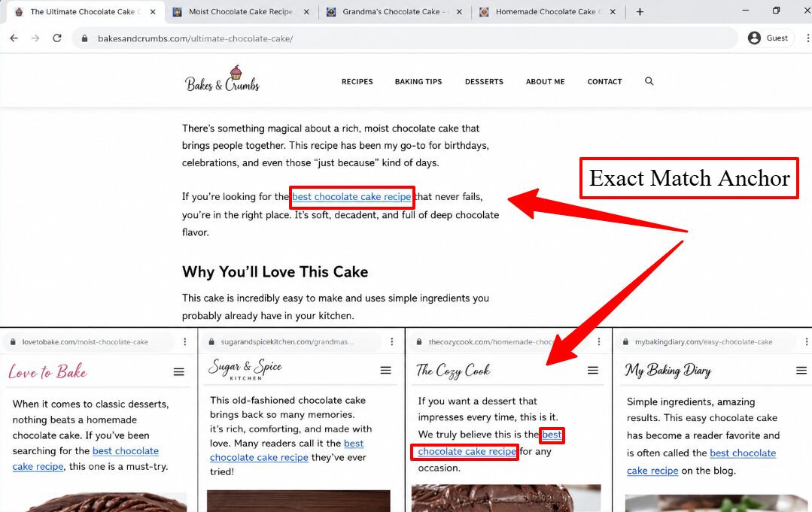
Task: Restore down the browser window
Action: [x=776, y=11]
